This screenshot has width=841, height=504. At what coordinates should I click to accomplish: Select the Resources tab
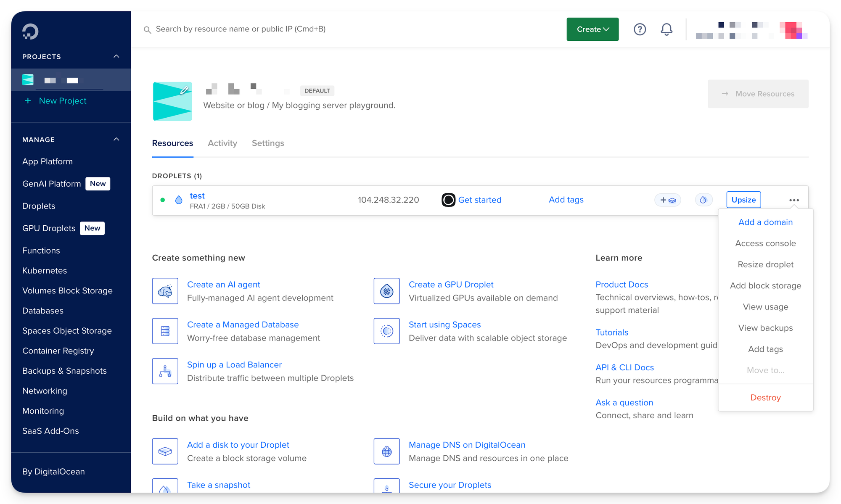click(172, 143)
